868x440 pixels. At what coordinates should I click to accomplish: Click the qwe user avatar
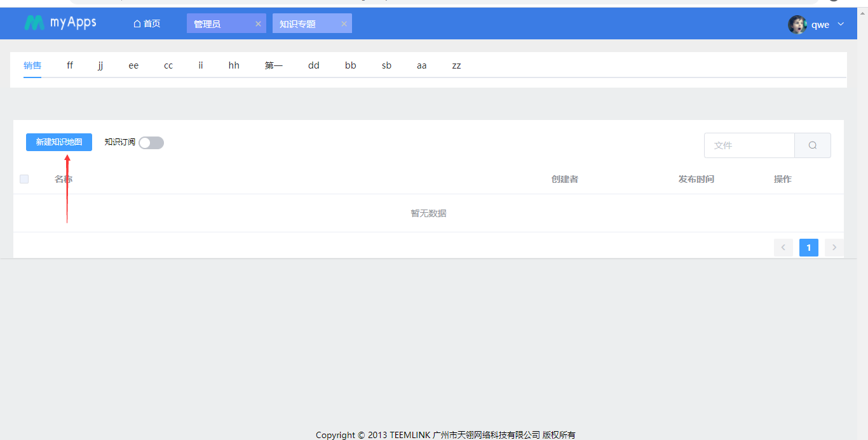pyautogui.click(x=797, y=25)
